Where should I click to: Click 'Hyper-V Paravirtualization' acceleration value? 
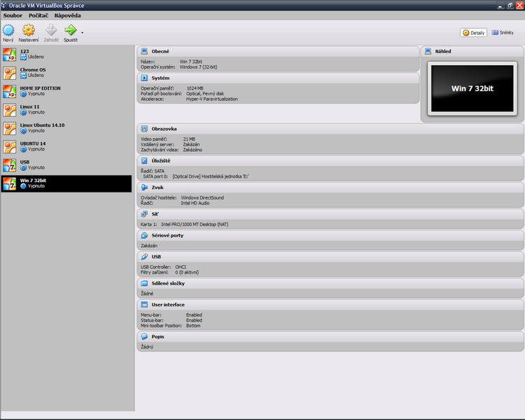[212, 99]
